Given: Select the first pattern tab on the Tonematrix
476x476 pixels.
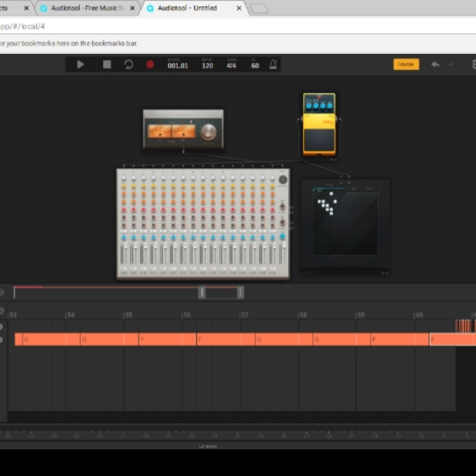Looking at the screenshot, I should click(x=328, y=190).
